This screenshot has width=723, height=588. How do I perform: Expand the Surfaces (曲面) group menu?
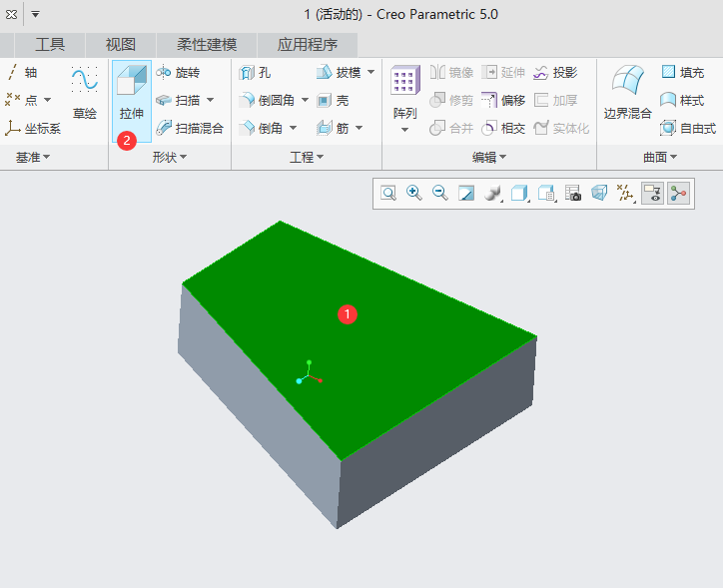click(660, 158)
